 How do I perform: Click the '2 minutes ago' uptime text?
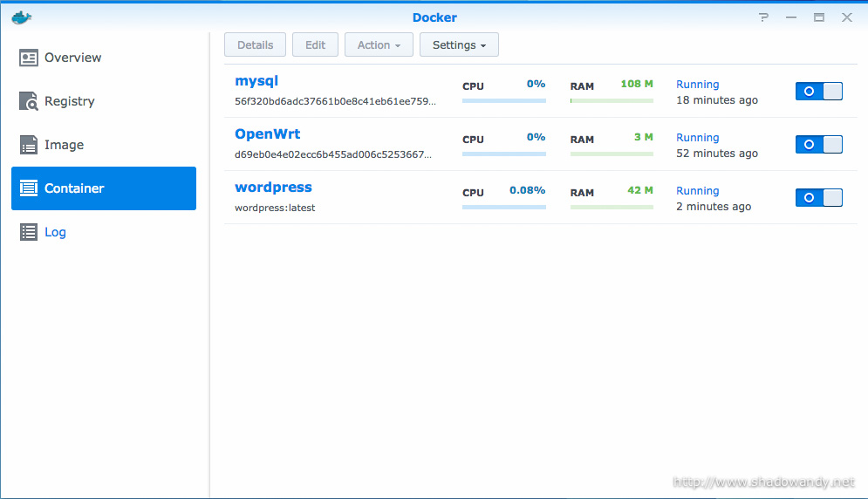pyautogui.click(x=714, y=207)
